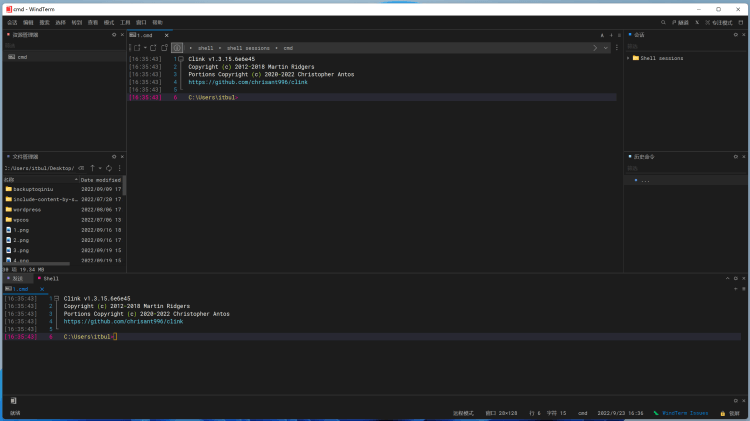Toggle 专注模式 focus mode

[x=719, y=22]
